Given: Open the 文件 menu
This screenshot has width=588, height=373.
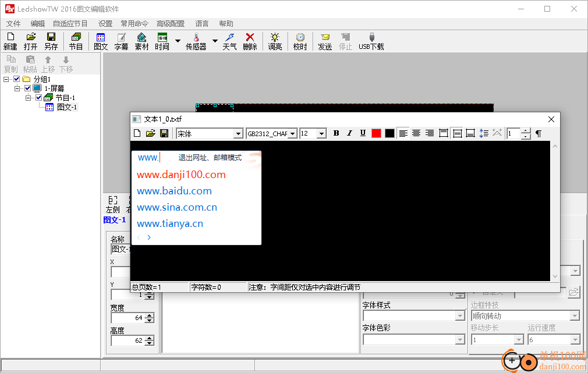Looking at the screenshot, I should pyautogui.click(x=13, y=24).
